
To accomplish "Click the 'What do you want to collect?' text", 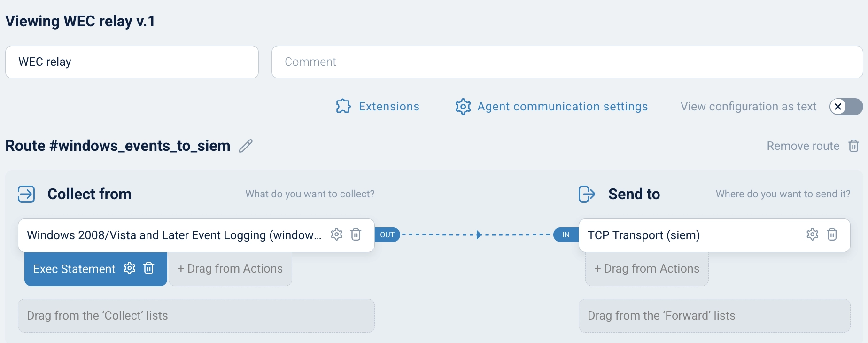I will (x=310, y=194).
